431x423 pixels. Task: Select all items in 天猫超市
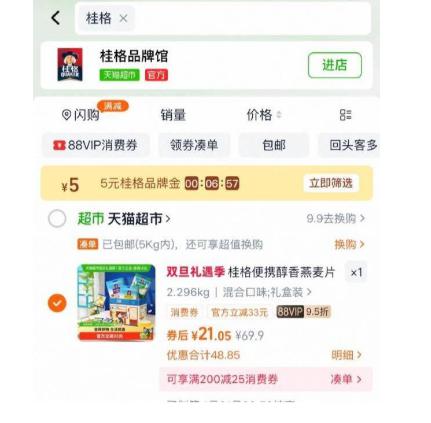(x=57, y=219)
